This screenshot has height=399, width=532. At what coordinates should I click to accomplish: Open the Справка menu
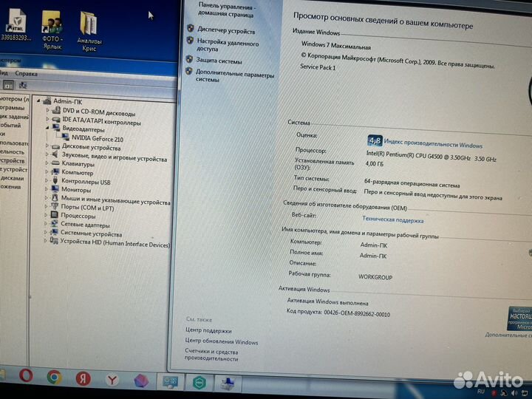click(26, 74)
